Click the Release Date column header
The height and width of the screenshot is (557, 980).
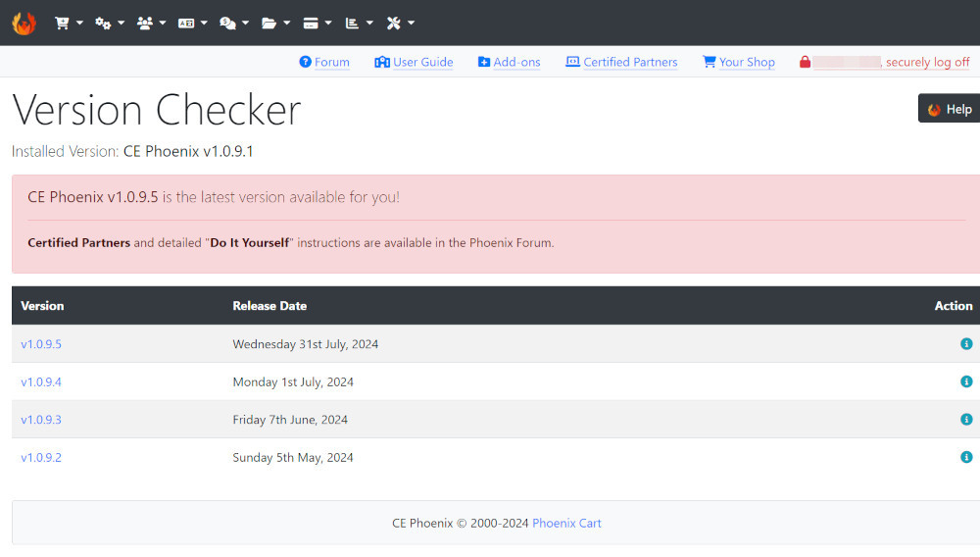tap(269, 306)
